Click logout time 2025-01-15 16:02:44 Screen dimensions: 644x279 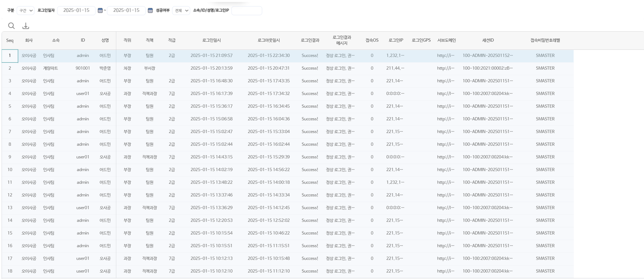click(269, 144)
